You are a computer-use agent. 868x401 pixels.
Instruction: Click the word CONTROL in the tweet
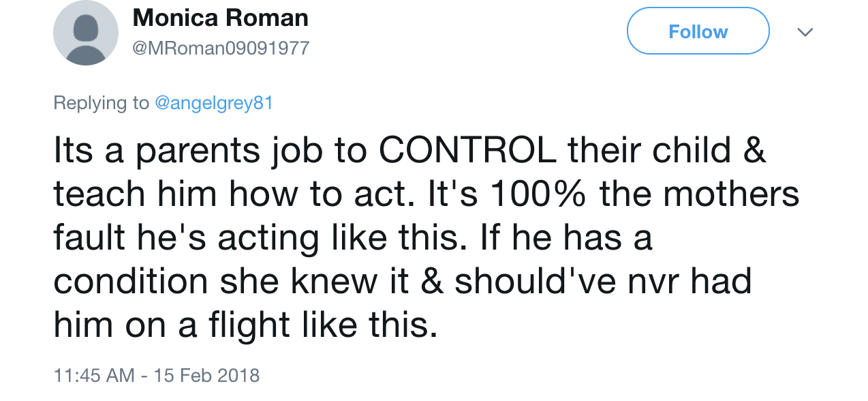tap(467, 151)
